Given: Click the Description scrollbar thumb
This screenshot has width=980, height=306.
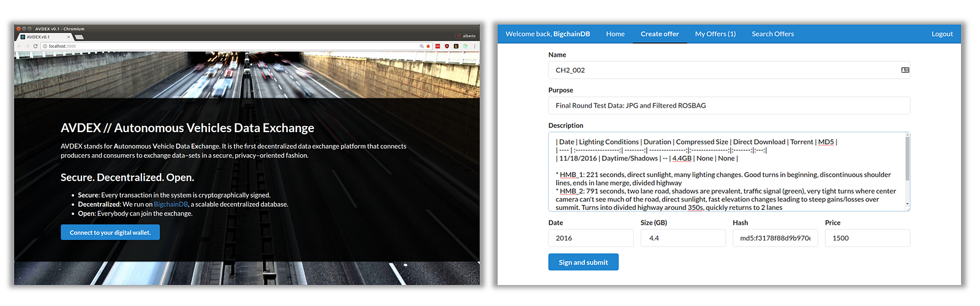Looking at the screenshot, I should pyautogui.click(x=907, y=159).
